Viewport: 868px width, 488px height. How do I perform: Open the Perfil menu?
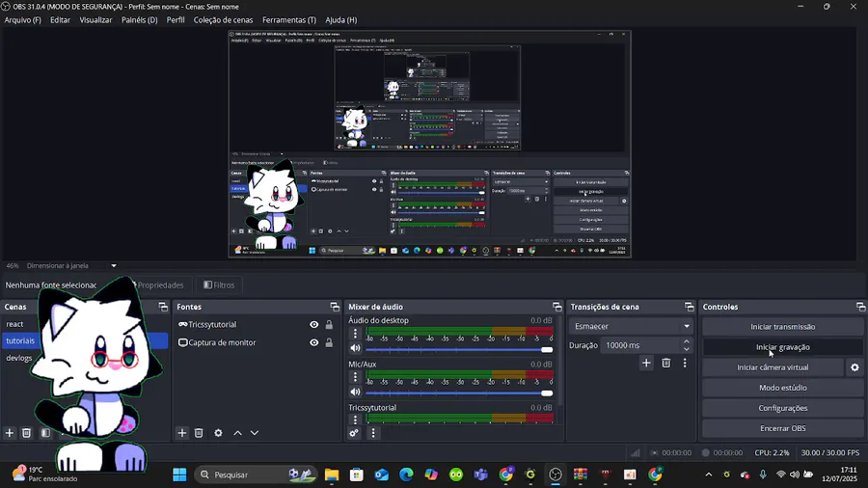pos(176,20)
